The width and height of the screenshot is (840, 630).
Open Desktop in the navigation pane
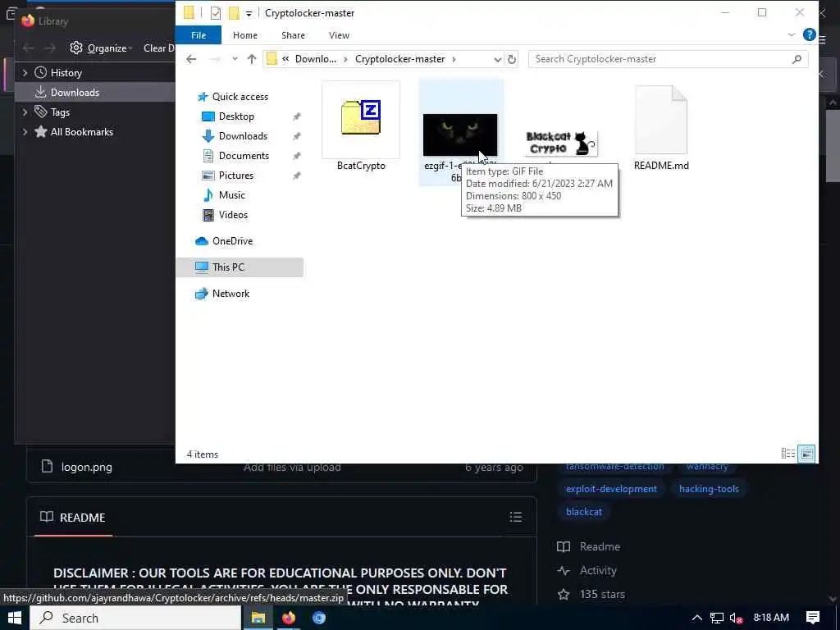click(x=236, y=116)
